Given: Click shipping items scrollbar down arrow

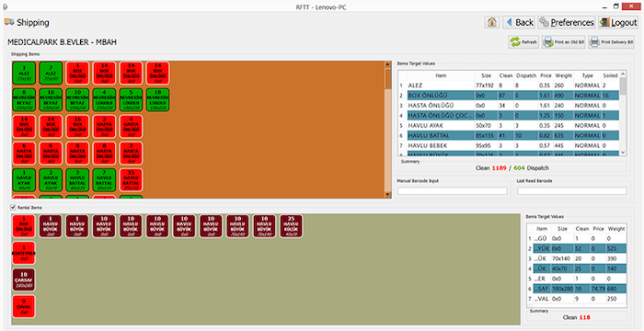Looking at the screenshot, I should point(387,195).
